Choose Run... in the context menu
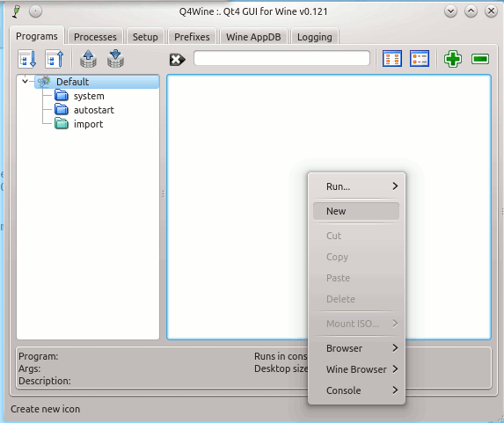Image resolution: width=504 pixels, height=423 pixels. [356, 186]
